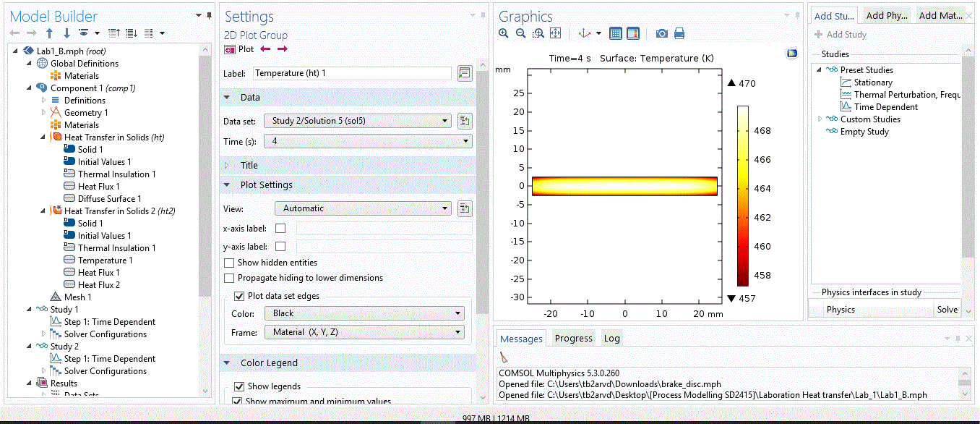Click the Plot button in Settings
Viewport: 980px width, 424px height.
coord(240,49)
